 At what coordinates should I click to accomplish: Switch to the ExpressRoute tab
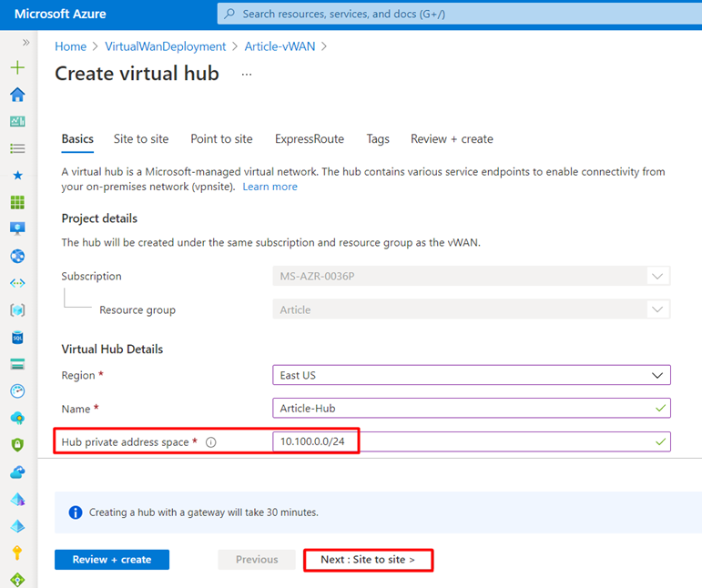click(310, 138)
